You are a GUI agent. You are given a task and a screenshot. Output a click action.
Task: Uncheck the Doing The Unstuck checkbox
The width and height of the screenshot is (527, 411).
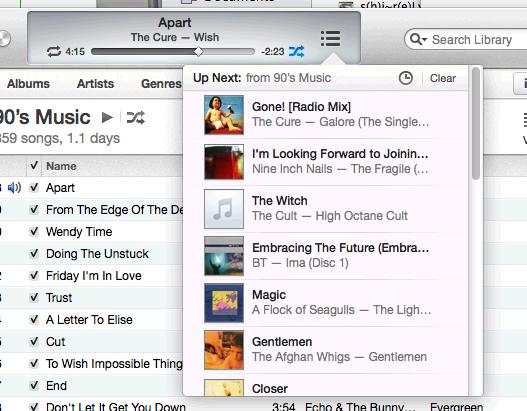point(34,253)
